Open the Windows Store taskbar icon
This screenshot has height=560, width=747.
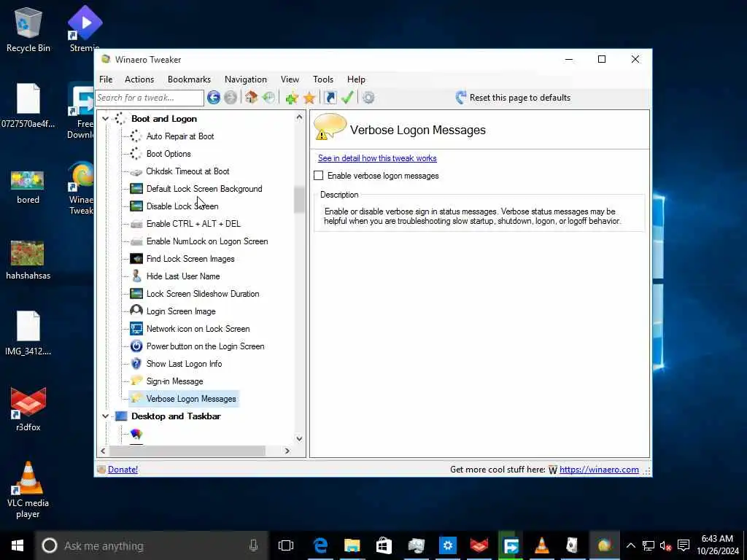[384, 545]
